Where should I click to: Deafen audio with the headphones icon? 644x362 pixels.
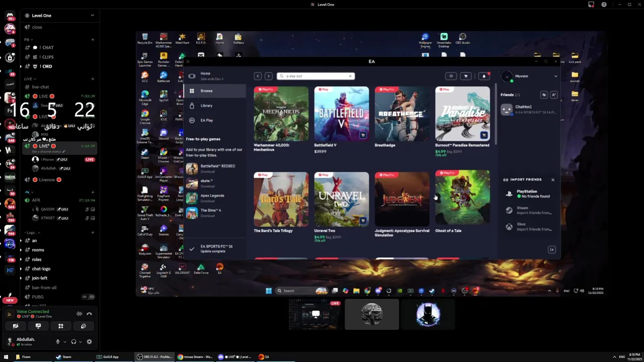pyautogui.click(x=74, y=342)
